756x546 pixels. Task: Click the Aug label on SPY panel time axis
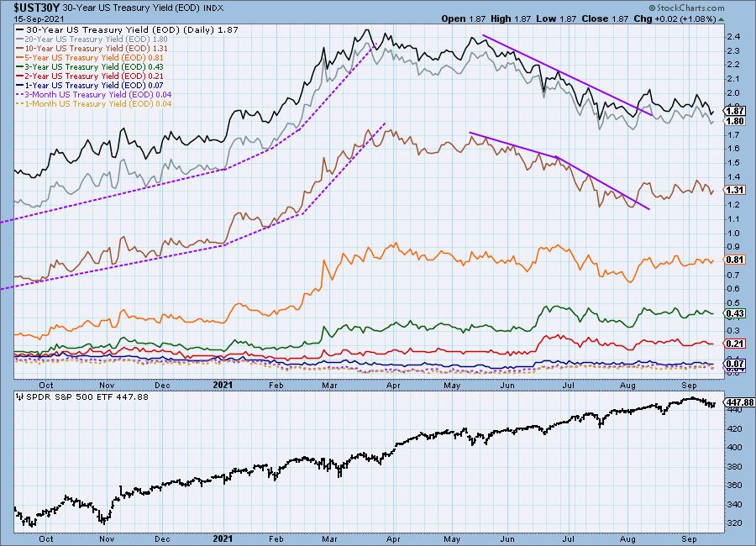[627, 538]
